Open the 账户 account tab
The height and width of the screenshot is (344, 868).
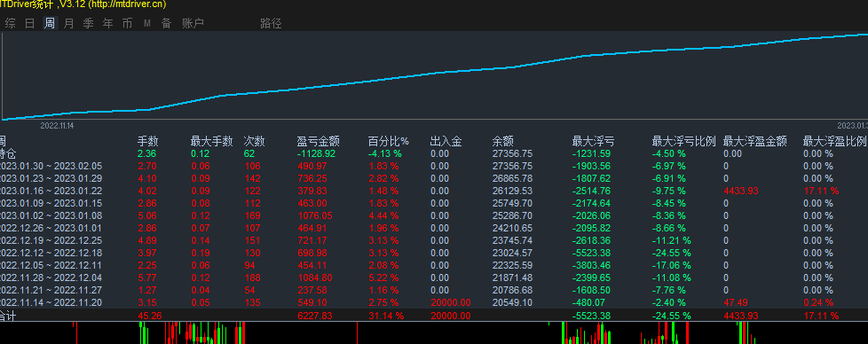(x=193, y=23)
